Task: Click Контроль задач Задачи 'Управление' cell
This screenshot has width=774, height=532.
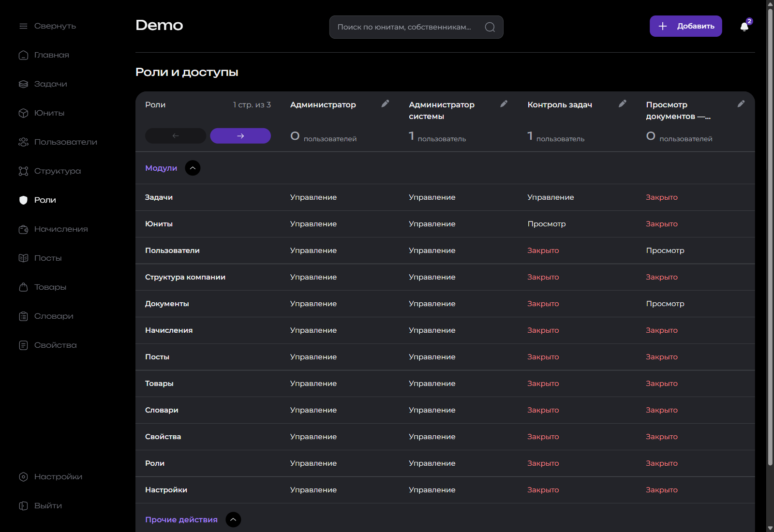Action: coord(551,197)
